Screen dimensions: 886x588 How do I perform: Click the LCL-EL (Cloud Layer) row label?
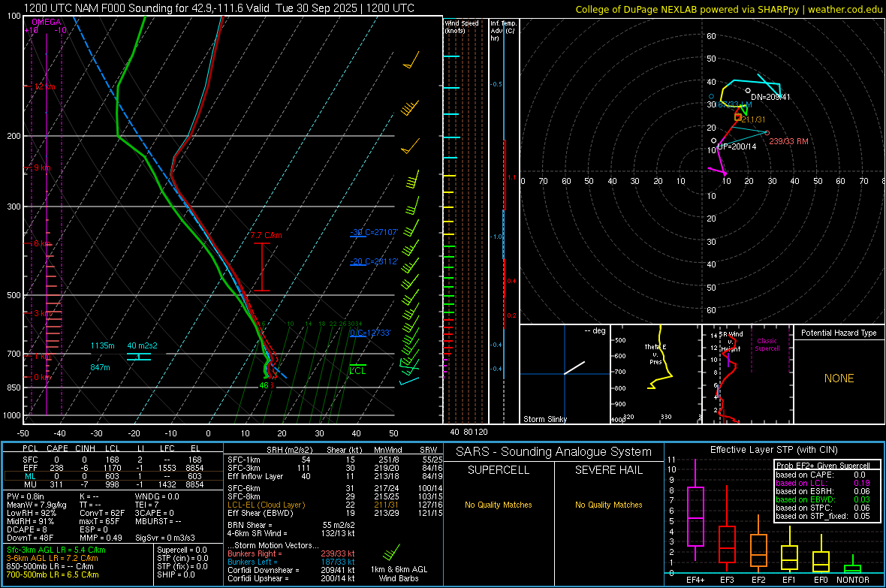(266, 505)
